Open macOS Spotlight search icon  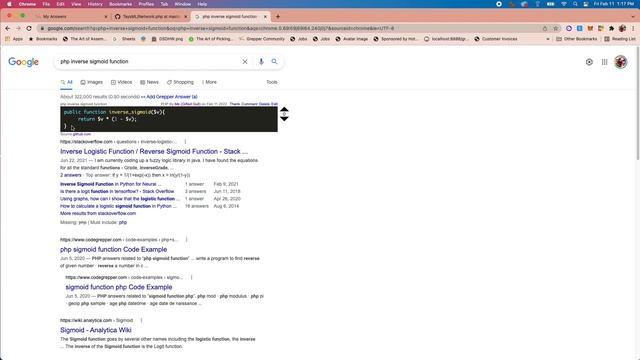[x=575, y=4]
